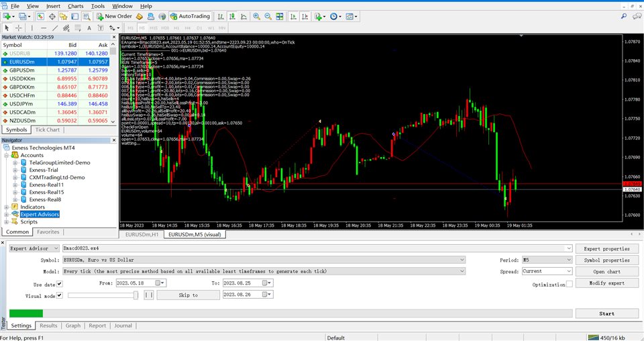Toggle chart auto scroll icon
Viewport: 644px width, 341px height.
(293, 16)
